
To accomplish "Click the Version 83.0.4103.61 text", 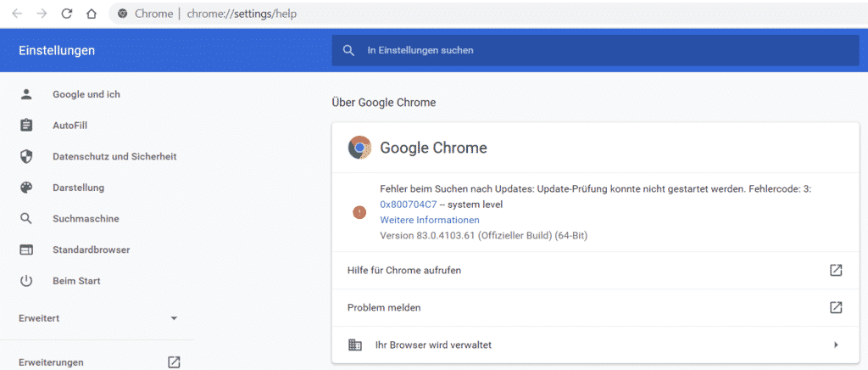I will 484,235.
